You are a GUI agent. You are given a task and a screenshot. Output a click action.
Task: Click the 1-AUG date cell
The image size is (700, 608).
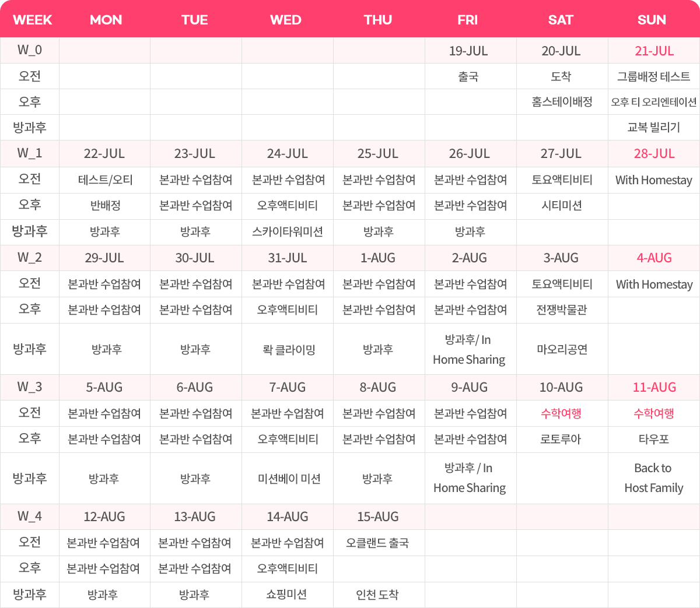click(x=378, y=258)
